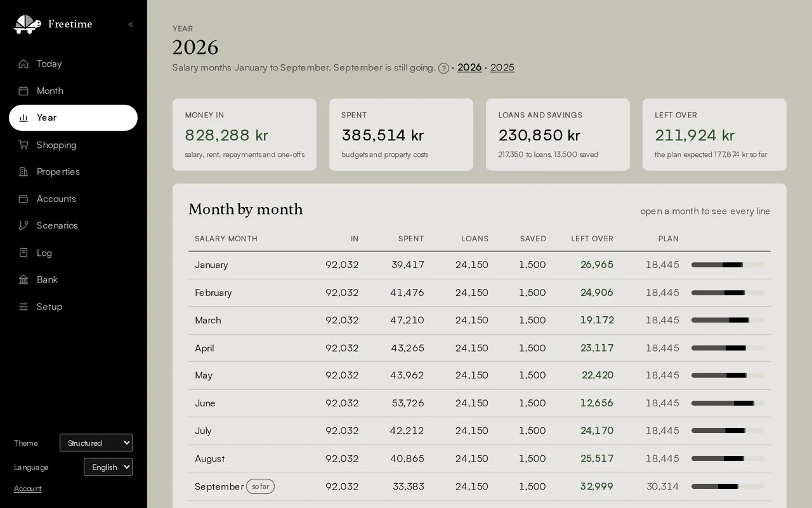Viewport: 812px width, 508px height.
Task: Switch to the 2025 year link
Action: click(x=502, y=67)
